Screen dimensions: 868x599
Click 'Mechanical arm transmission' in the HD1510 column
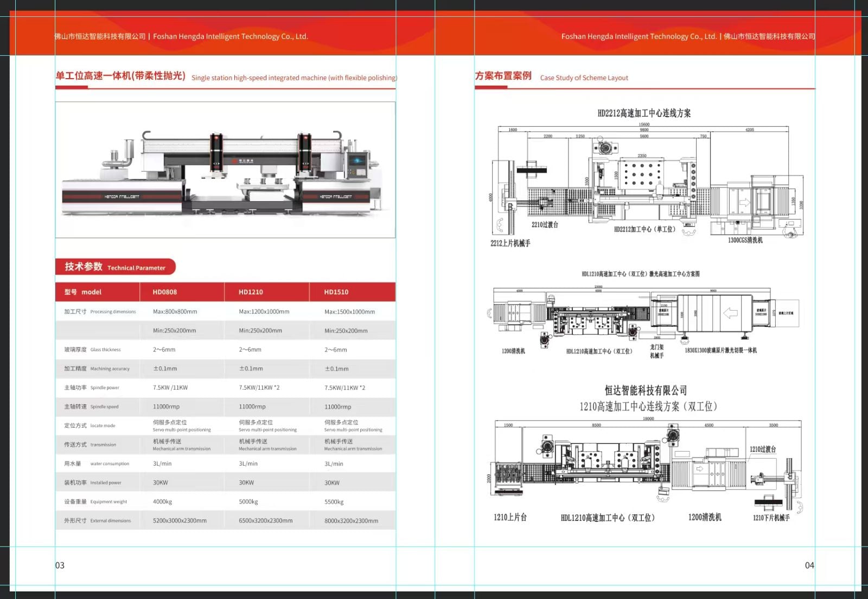353,449
